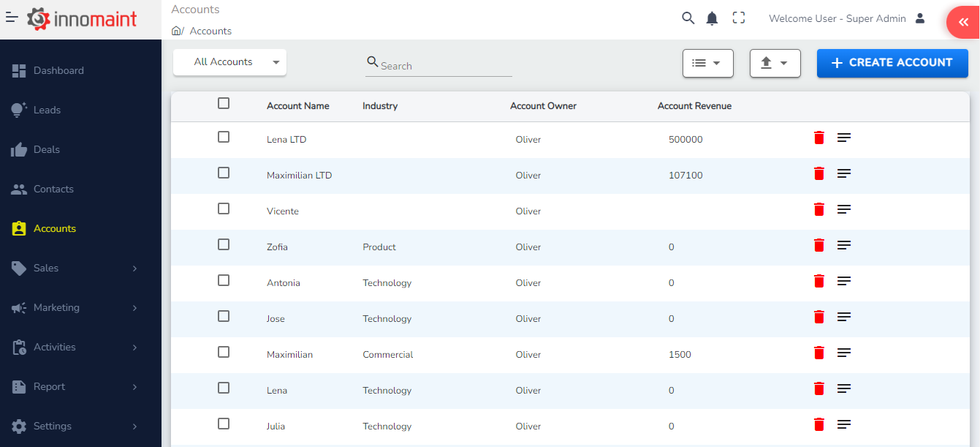Select the Zofia row checkbox
This screenshot has width=980, height=447.
pos(224,244)
